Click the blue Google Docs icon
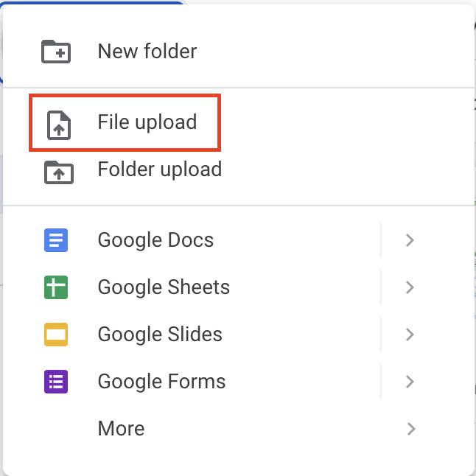This screenshot has width=476, height=476. point(56,240)
